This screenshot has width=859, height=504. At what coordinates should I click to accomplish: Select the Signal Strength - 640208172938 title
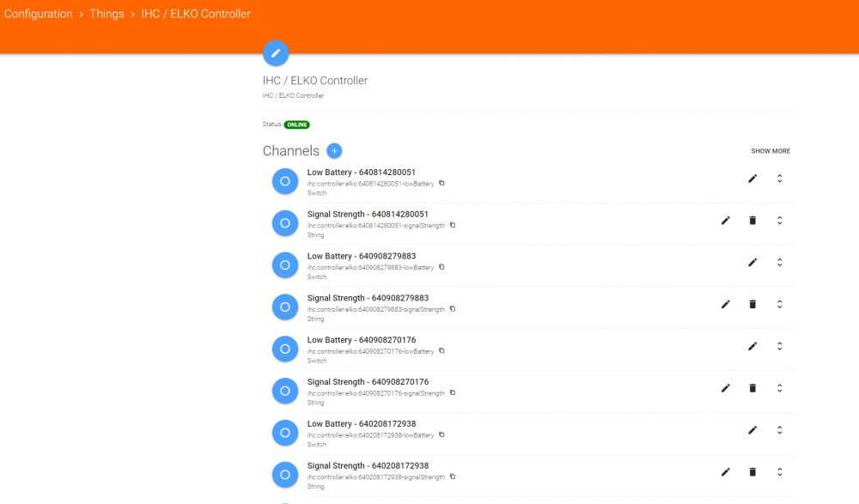369,465
